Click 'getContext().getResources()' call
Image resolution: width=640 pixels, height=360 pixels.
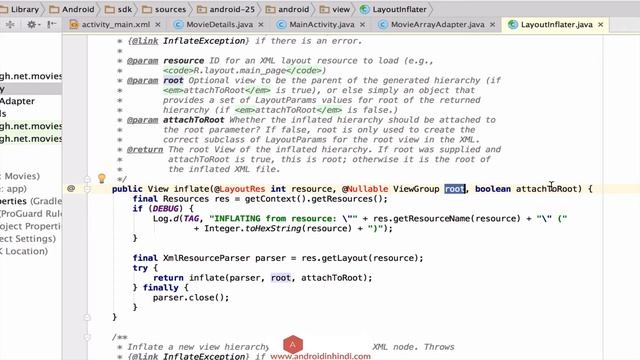[313, 199]
